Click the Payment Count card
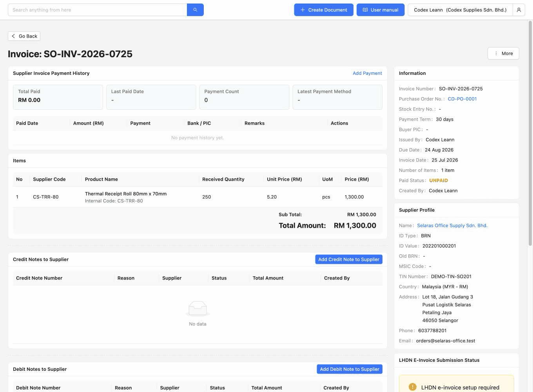This screenshot has width=533, height=392. pyautogui.click(x=244, y=97)
